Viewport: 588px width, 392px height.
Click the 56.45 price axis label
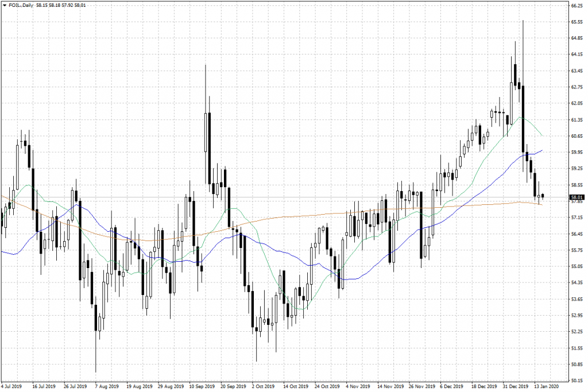point(577,234)
